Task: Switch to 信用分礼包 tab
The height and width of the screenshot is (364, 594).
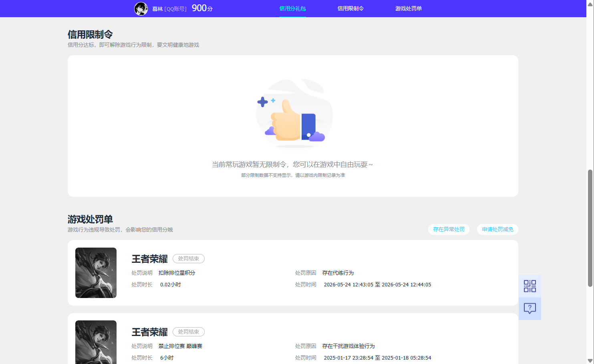Action: coord(292,8)
